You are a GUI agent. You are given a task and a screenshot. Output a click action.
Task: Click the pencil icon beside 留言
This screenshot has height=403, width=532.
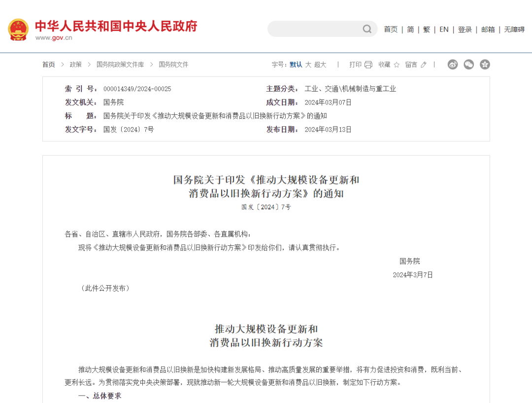pyautogui.click(x=424, y=65)
